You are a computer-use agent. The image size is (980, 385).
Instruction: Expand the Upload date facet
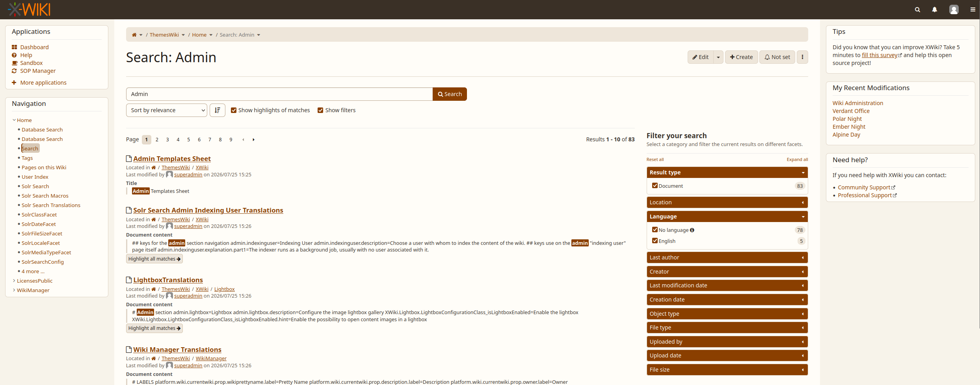click(x=727, y=355)
